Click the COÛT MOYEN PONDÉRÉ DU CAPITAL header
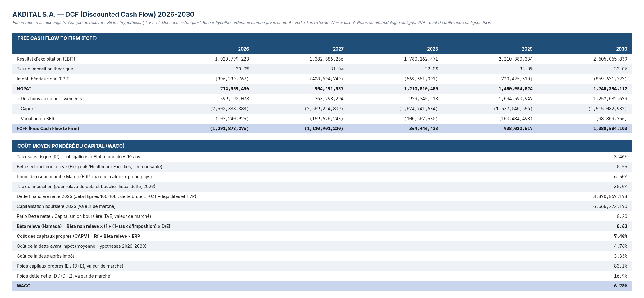 coord(71,146)
